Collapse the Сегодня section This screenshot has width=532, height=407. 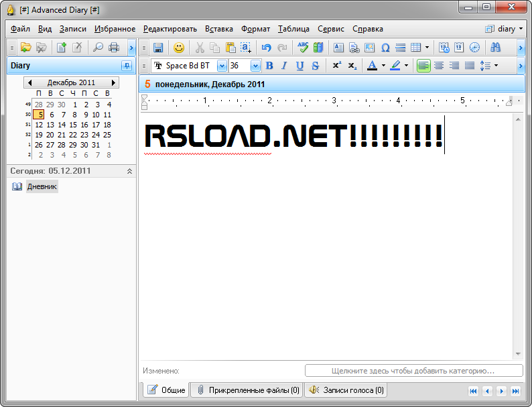129,171
